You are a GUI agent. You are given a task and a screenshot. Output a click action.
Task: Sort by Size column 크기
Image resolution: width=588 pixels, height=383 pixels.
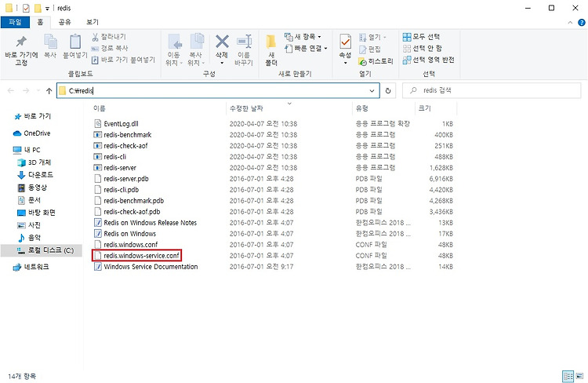click(424, 108)
